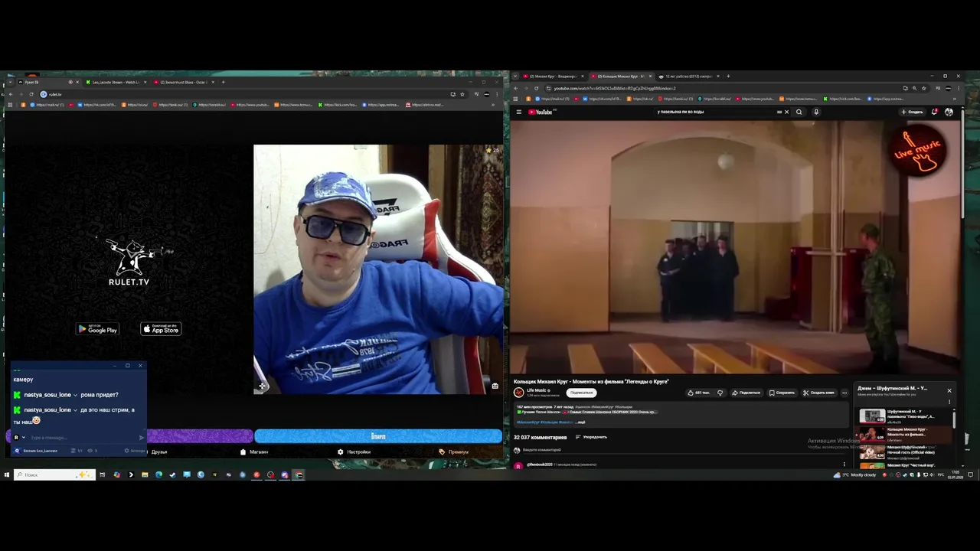This screenshot has width=980, height=551.
Task: Open the Windows notification center
Action: click(971, 474)
